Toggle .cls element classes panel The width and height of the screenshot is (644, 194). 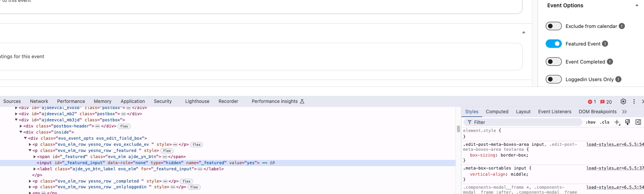point(605,122)
